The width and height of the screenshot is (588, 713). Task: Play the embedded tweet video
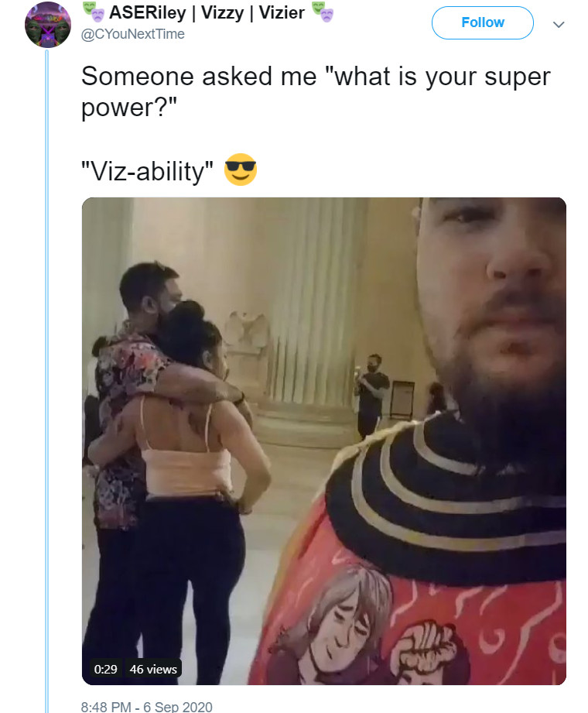(324, 441)
